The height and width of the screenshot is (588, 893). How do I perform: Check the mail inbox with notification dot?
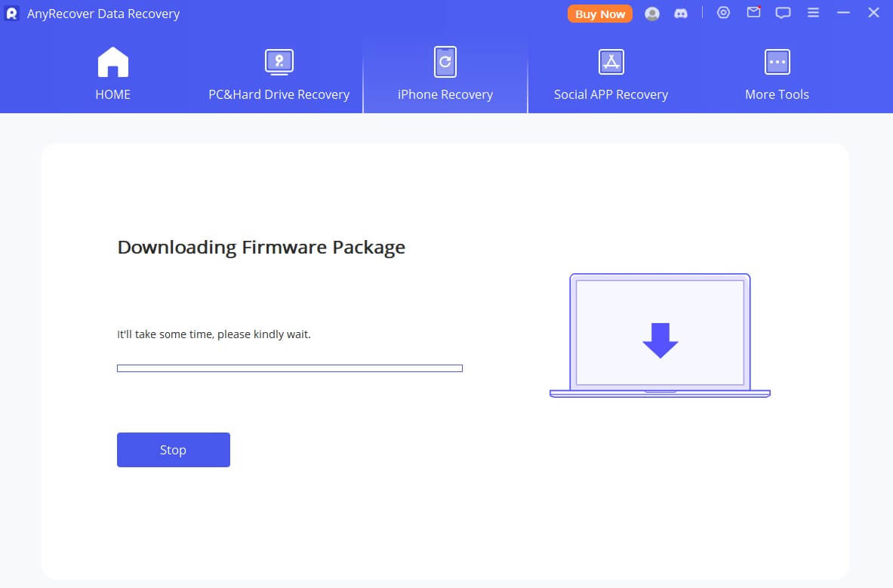pyautogui.click(x=753, y=13)
